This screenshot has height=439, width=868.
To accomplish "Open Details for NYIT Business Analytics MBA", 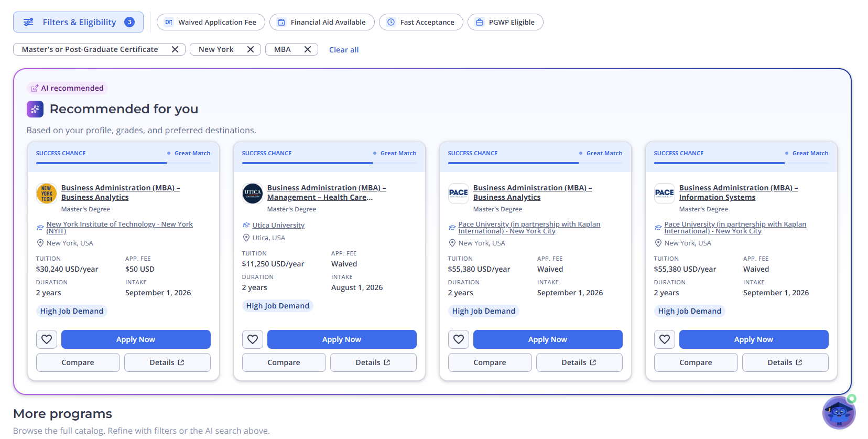I will tap(167, 362).
